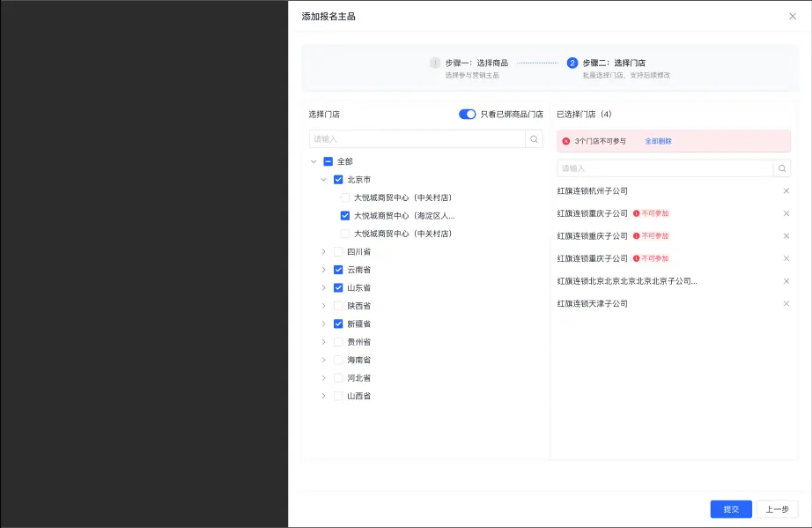Remove 红旗连锁天津子公司 from selected stores

point(786,303)
